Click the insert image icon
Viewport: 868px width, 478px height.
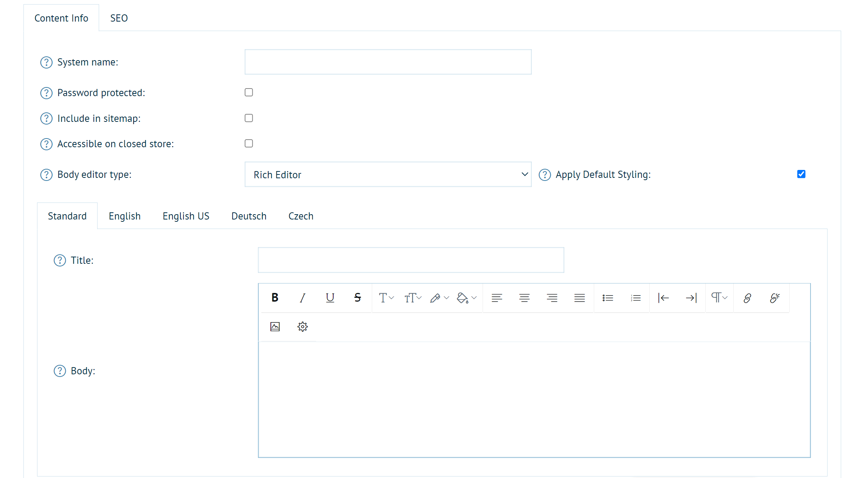[x=275, y=327]
